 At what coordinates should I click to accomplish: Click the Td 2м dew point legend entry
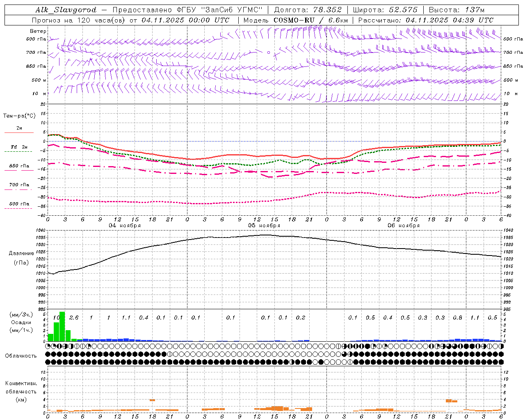19,147
